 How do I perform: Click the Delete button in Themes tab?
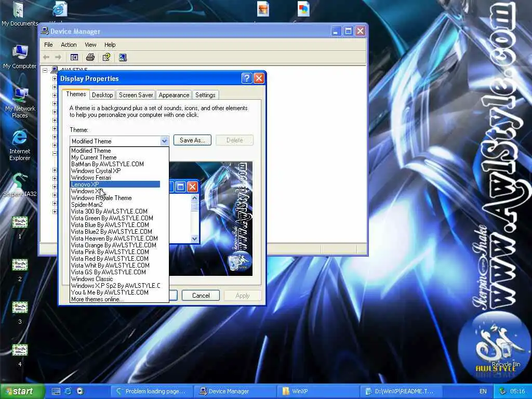click(234, 140)
